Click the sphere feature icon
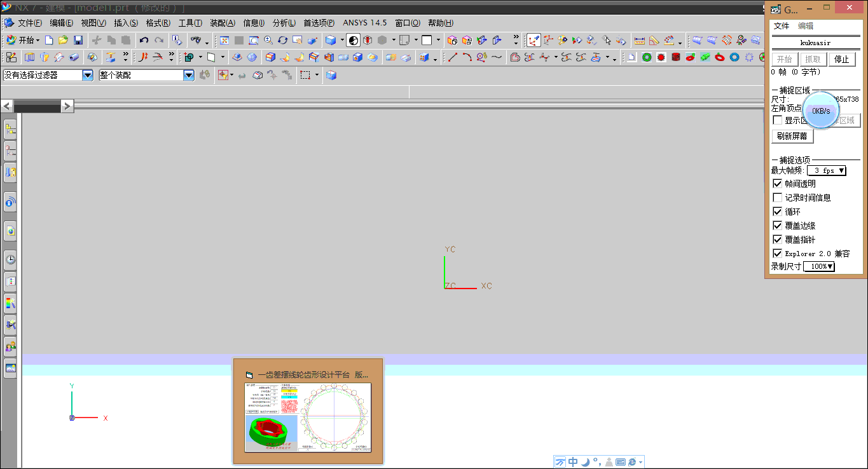Image resolution: width=868 pixels, height=469 pixels. 252,57
